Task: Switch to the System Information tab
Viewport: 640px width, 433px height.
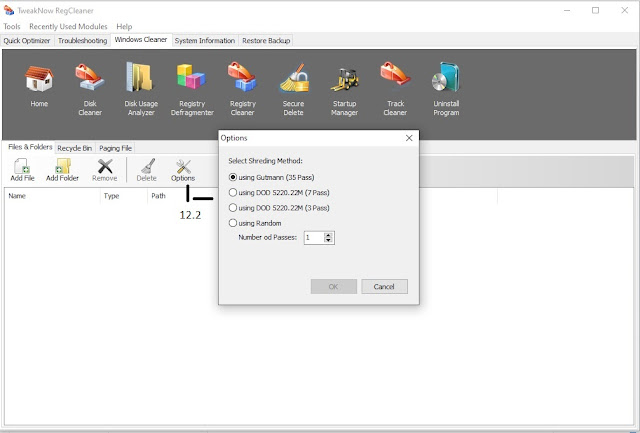Action: point(205,41)
